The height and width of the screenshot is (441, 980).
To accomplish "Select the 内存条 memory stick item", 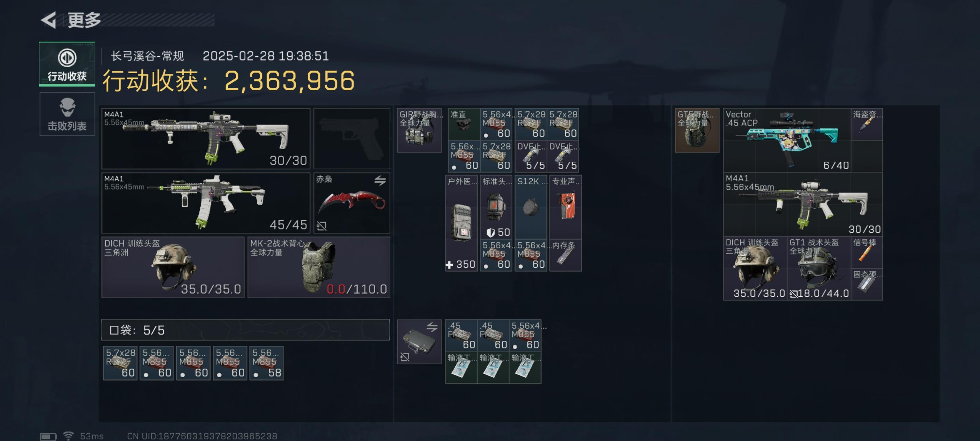I will point(565,255).
